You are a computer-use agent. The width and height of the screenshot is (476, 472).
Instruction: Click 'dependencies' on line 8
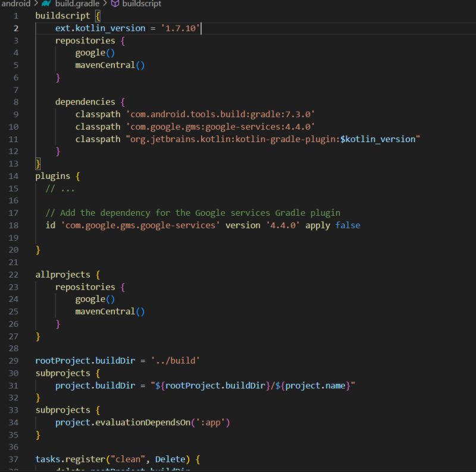pos(85,102)
